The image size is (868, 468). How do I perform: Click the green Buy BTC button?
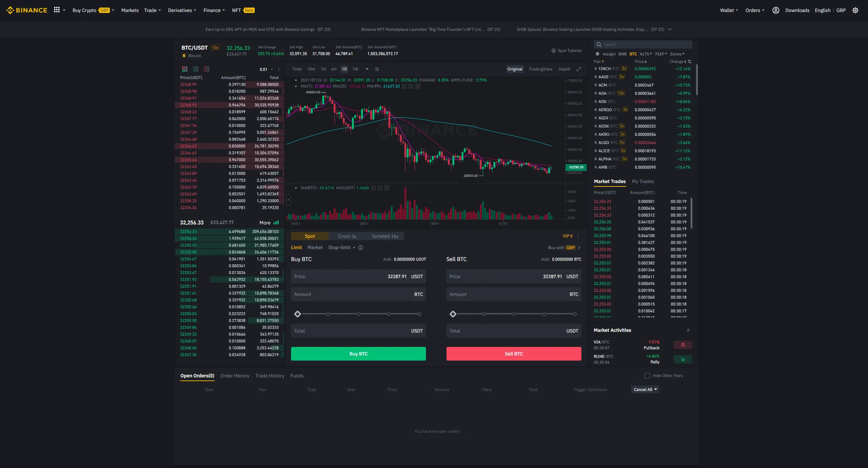[x=358, y=353]
